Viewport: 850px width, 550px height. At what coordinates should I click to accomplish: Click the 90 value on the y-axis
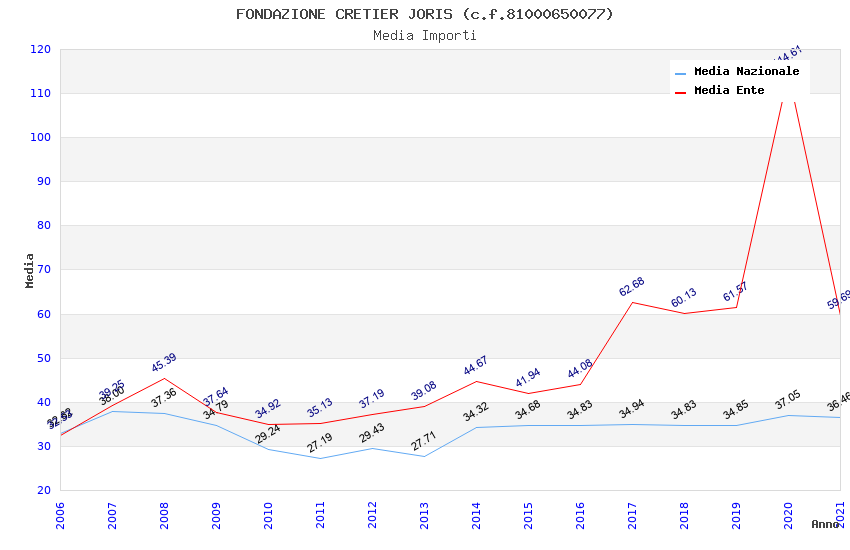pos(44,182)
